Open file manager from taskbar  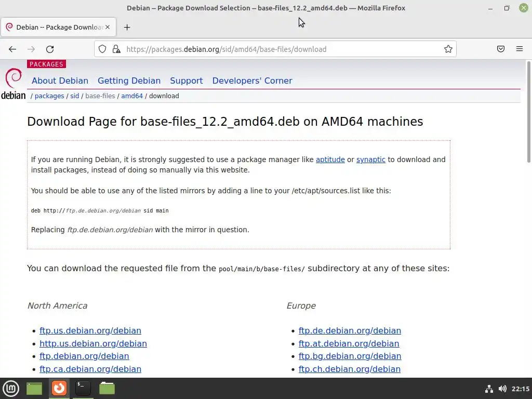coord(107,388)
